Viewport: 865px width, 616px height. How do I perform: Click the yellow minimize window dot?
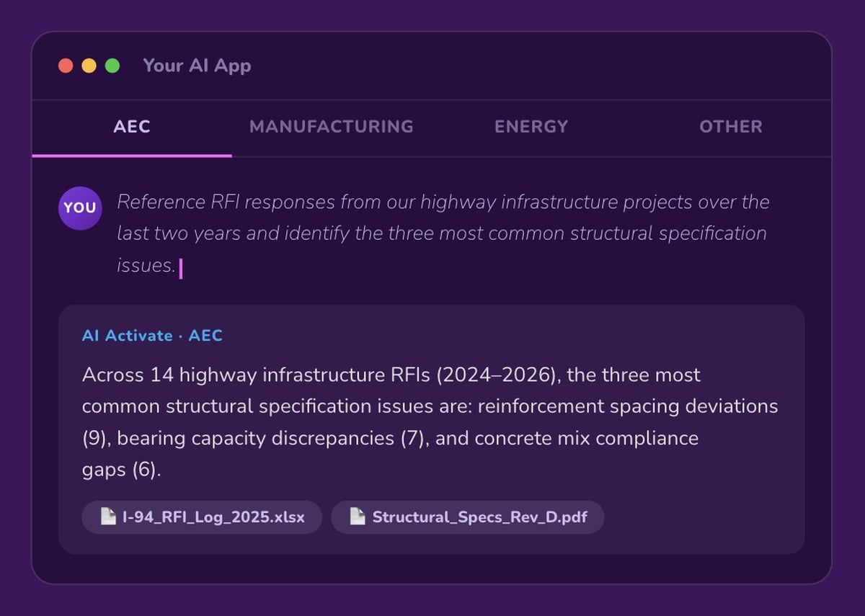click(x=89, y=66)
